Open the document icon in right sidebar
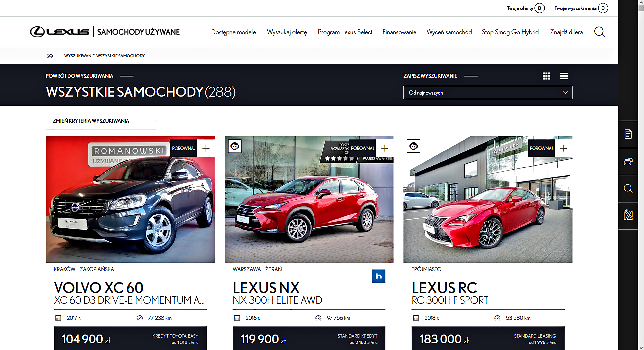 coord(628,134)
